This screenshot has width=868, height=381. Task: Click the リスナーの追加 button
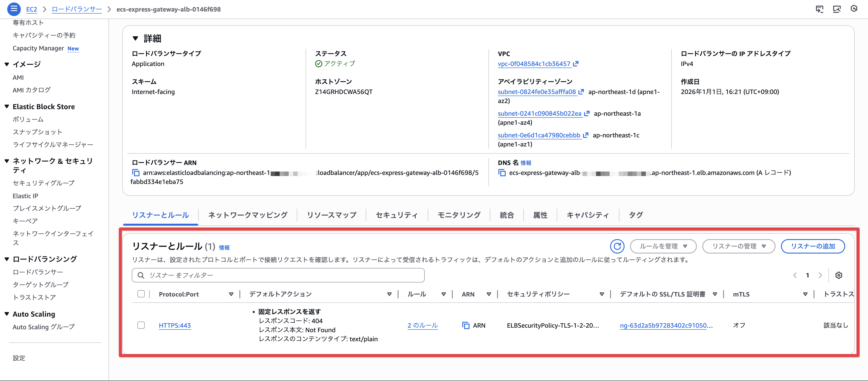(812, 246)
